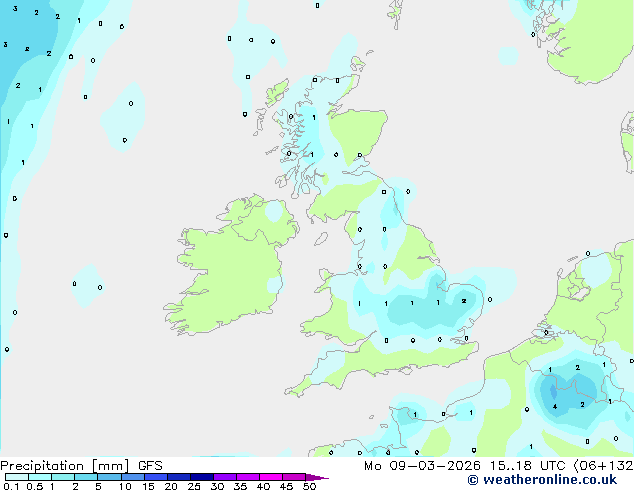634x490 pixels.
Task: Click the "4" precipitation value over Belgium
Action: tap(555, 406)
